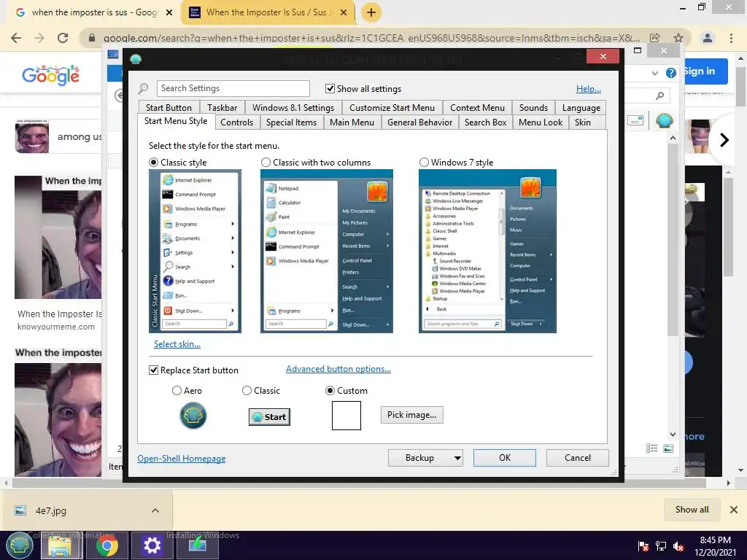747x560 pixels.
Task: Choose the Classic start button option
Action: tap(247, 391)
